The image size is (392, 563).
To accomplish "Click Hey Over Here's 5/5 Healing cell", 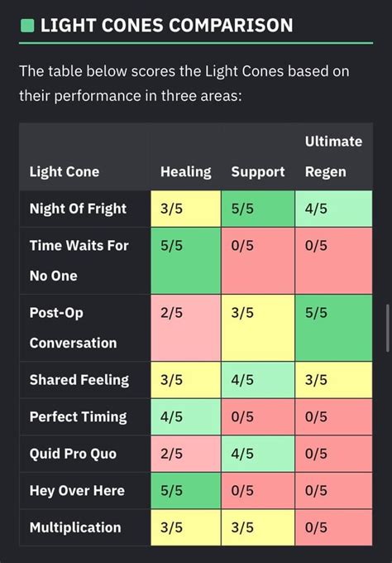I will (185, 490).
